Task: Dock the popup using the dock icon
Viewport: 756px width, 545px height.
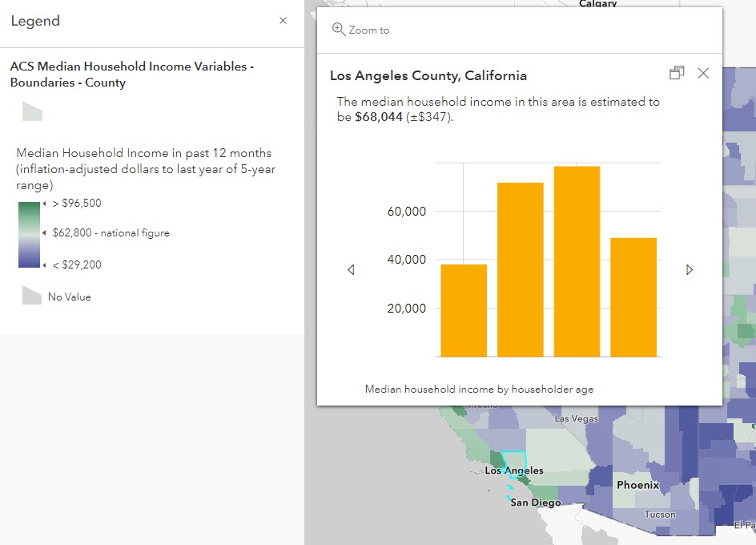Action: (677, 73)
